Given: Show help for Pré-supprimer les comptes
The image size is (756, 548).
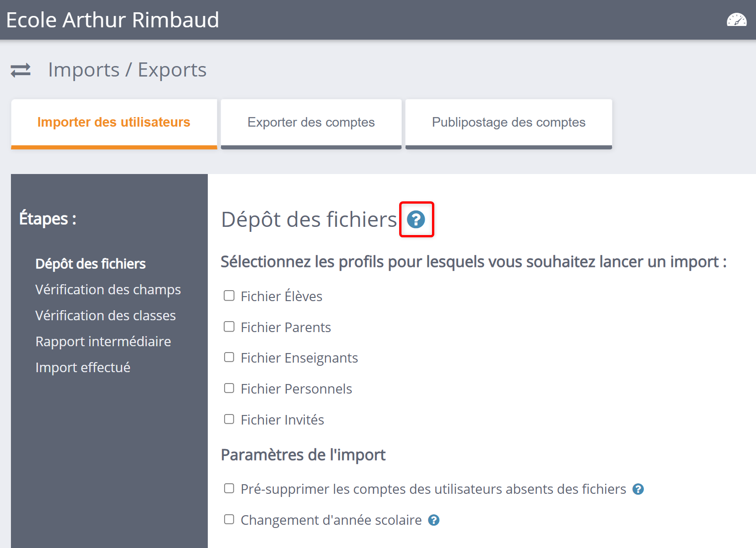Looking at the screenshot, I should point(638,489).
